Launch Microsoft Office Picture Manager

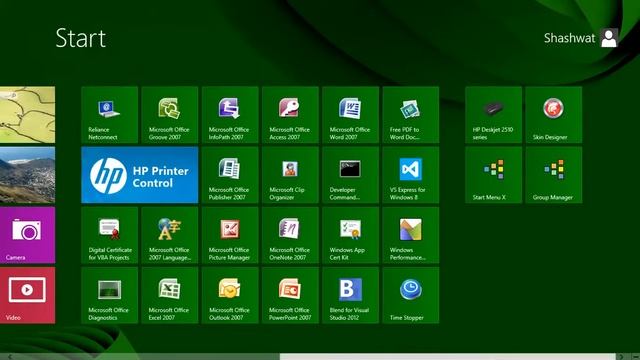(230, 235)
